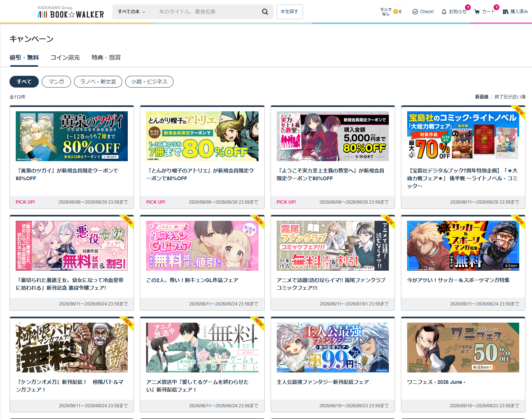The height and width of the screenshot is (419, 532).
Task: Click the 今がアツい！サッカー＆スポーツマンガ特集 title
Action: coord(458,280)
